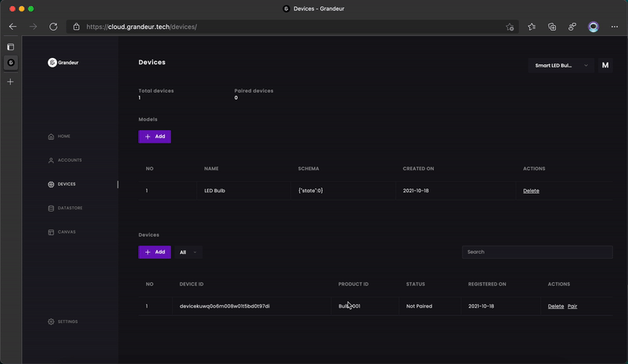Go back using the browser back arrow
The width and height of the screenshot is (628, 364).
pyautogui.click(x=13, y=27)
